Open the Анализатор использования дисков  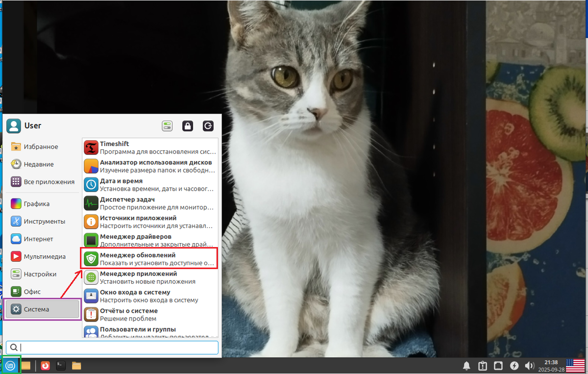coord(147,166)
